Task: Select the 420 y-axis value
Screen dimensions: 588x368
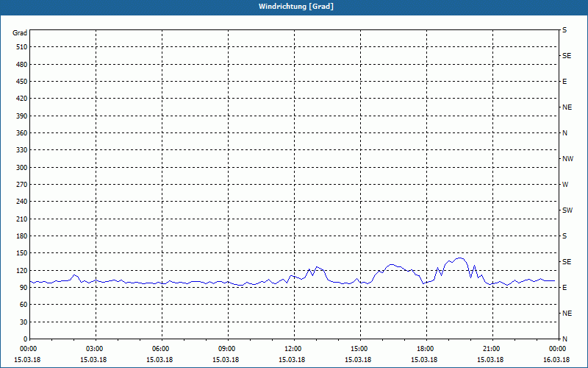Action: pos(22,99)
